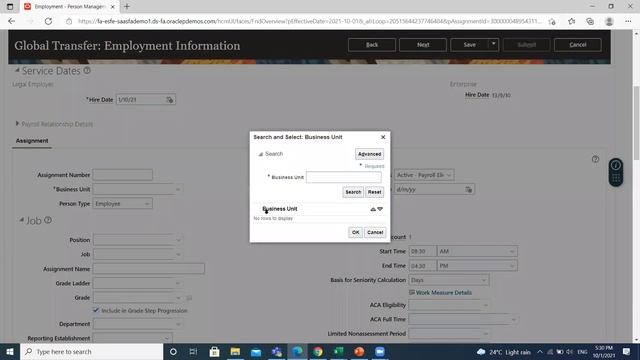Collapse the Job section
Screen dimensions: 640x360
[22, 220]
